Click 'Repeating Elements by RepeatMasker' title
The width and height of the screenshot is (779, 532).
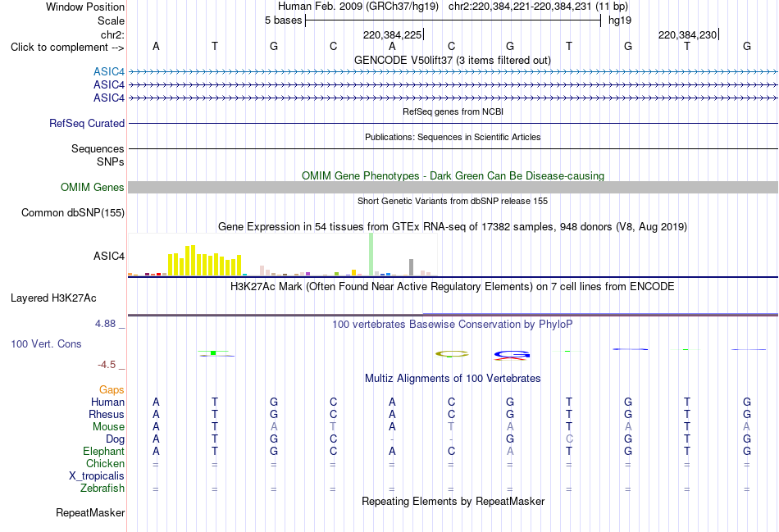coord(453,501)
